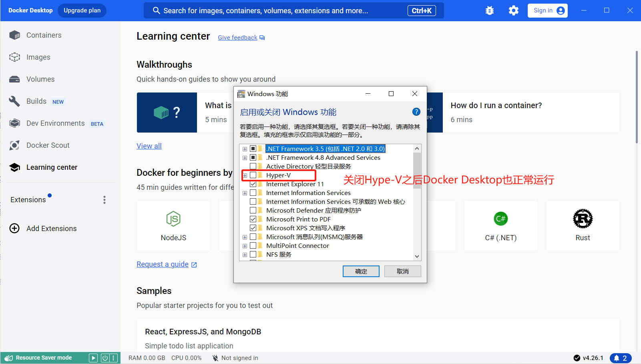The height and width of the screenshot is (364, 641).
Task: Disable Microsoft Print to PDF
Action: pyautogui.click(x=253, y=219)
